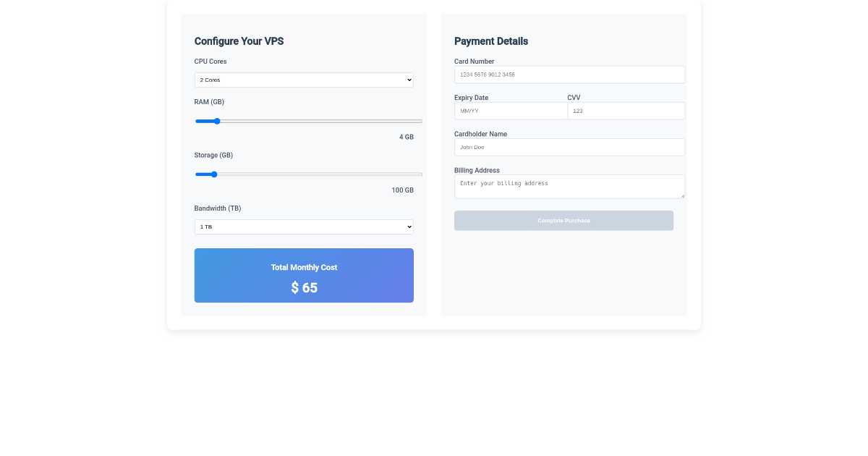Click the 4 GB RAM value label
This screenshot has height=456, width=868.
pos(407,136)
